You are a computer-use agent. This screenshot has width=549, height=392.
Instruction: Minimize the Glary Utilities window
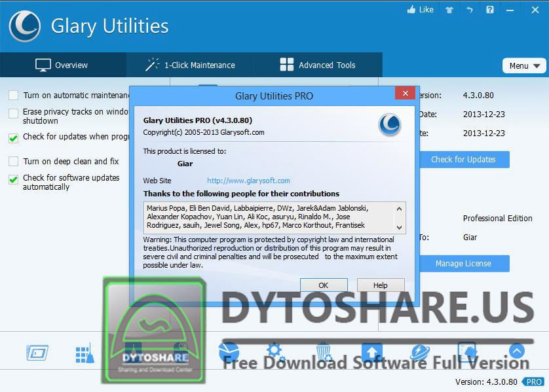[510, 10]
